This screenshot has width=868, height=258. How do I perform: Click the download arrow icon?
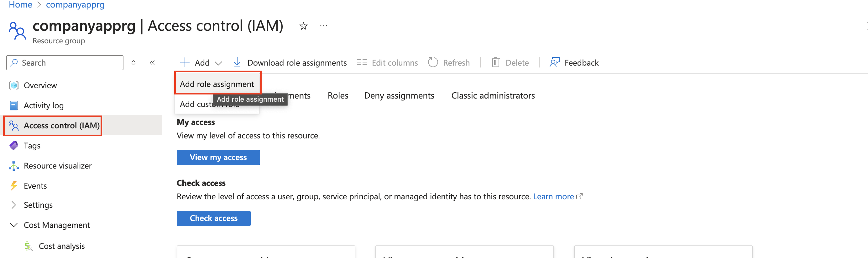[237, 62]
